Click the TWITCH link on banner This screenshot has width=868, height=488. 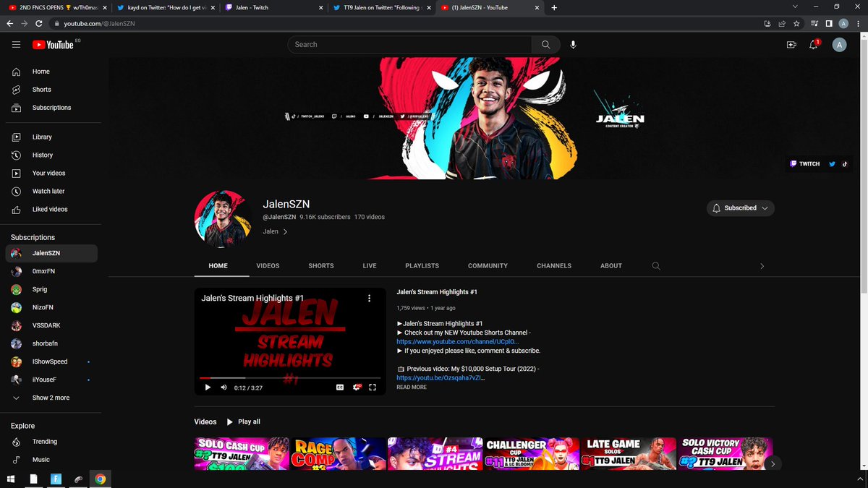click(805, 164)
